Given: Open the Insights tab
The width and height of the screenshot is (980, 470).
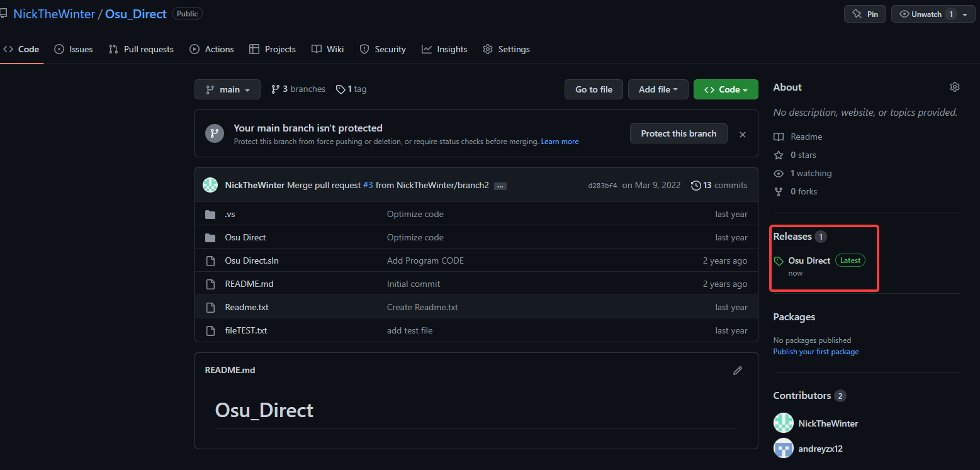Looking at the screenshot, I should 444,49.
